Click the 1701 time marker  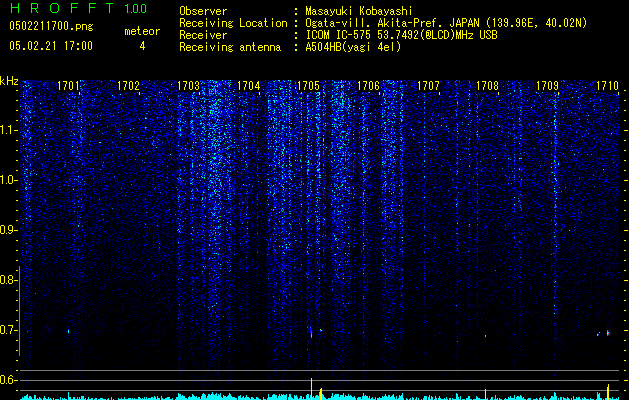[x=68, y=85]
